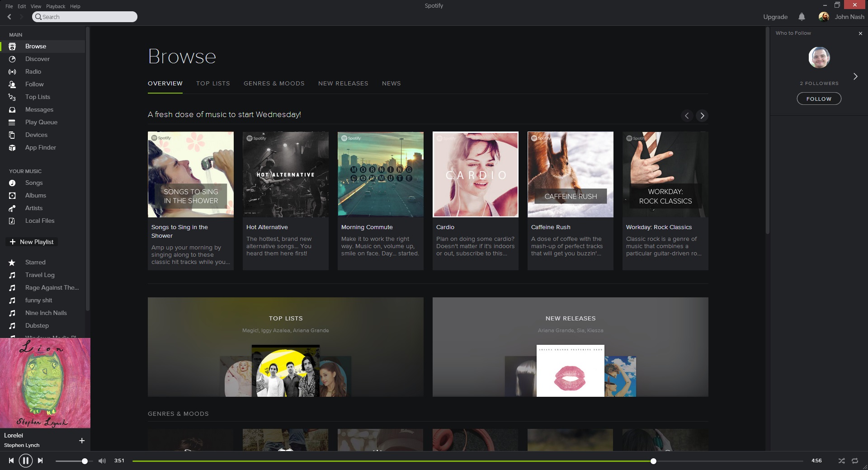Open the Help menu
This screenshot has width=868, height=470.
click(75, 6)
